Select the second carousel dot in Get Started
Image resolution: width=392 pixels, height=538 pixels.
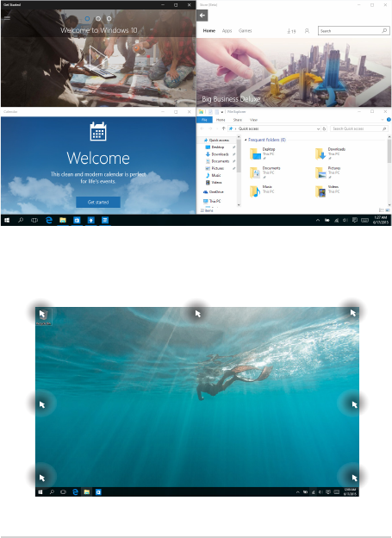(x=98, y=18)
